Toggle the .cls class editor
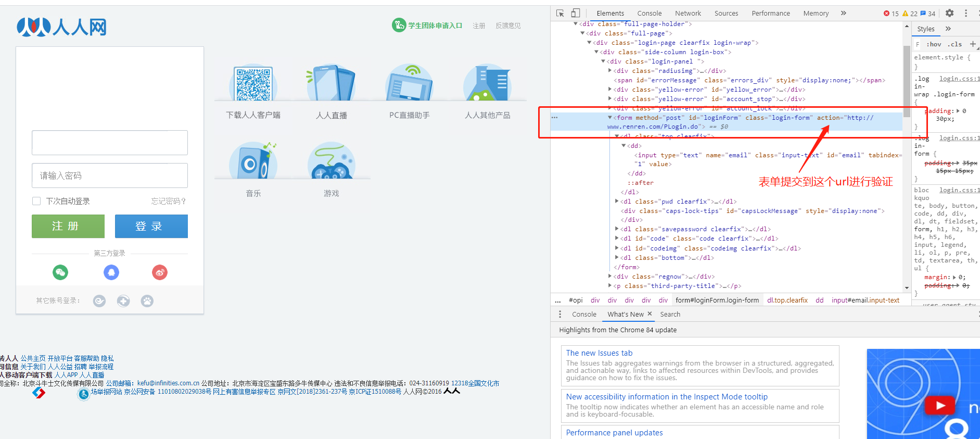This screenshot has width=980, height=439. coord(955,44)
